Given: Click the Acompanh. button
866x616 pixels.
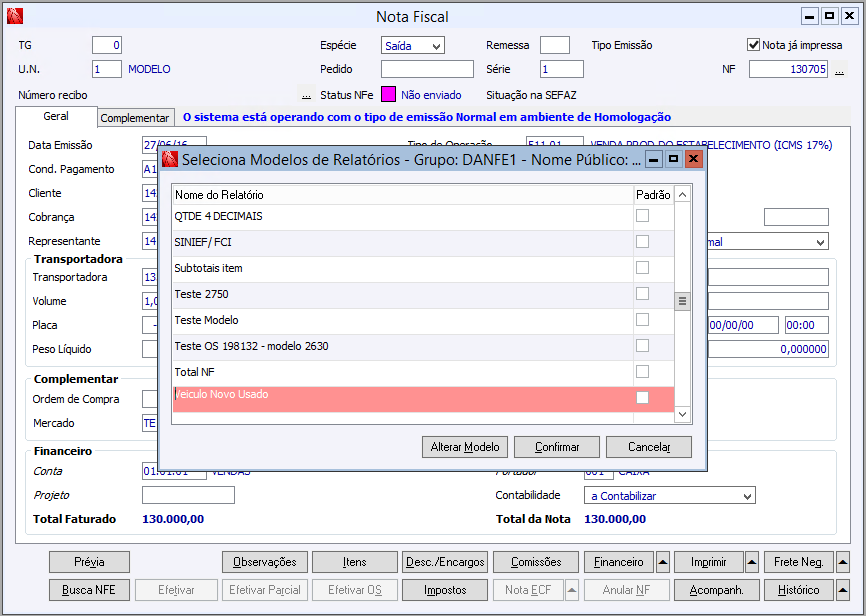Looking at the screenshot, I should (716, 590).
